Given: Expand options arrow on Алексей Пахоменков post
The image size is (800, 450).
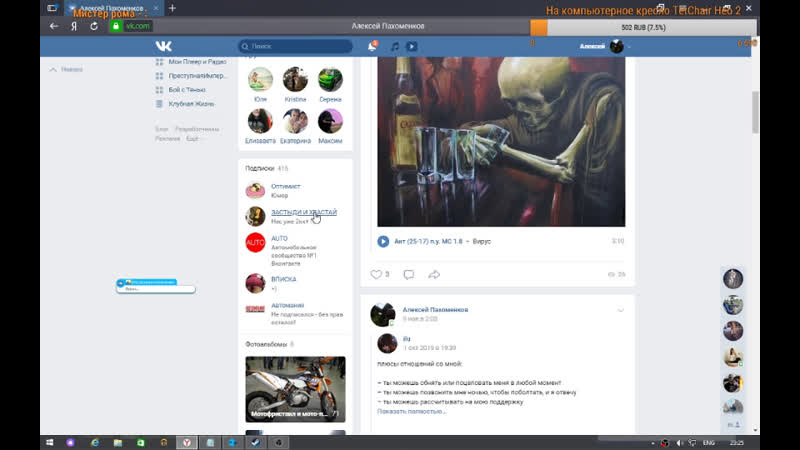Looking at the screenshot, I should point(620,310).
